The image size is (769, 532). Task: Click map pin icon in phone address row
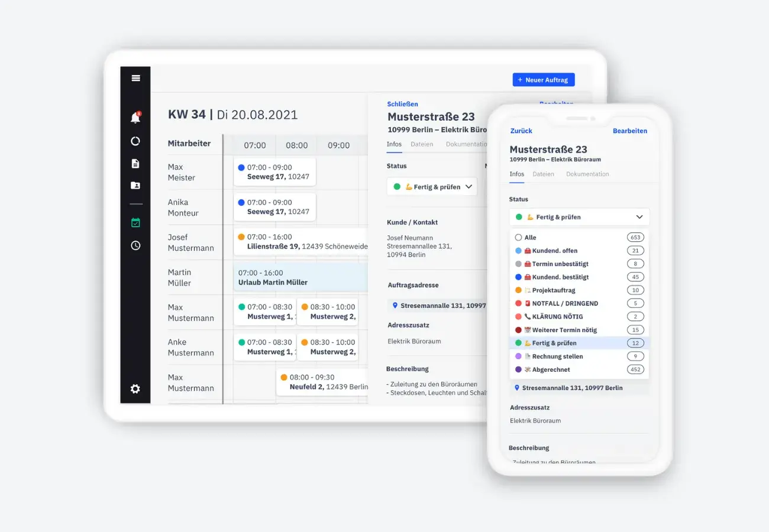[517, 388]
